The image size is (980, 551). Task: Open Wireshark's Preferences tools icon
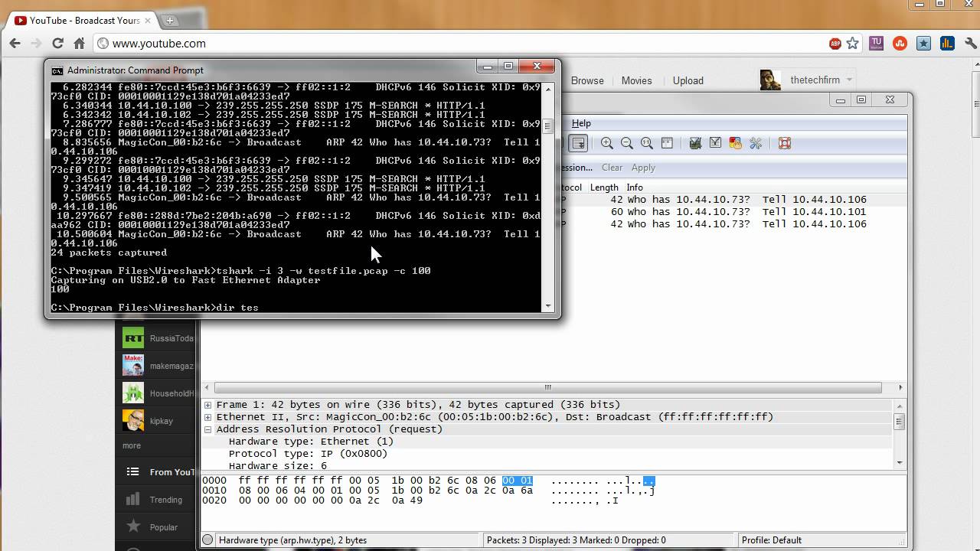click(x=756, y=143)
